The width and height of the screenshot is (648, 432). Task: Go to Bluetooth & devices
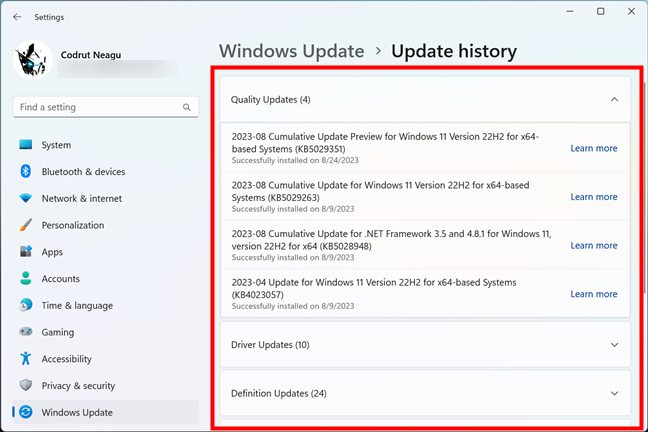tap(106, 172)
